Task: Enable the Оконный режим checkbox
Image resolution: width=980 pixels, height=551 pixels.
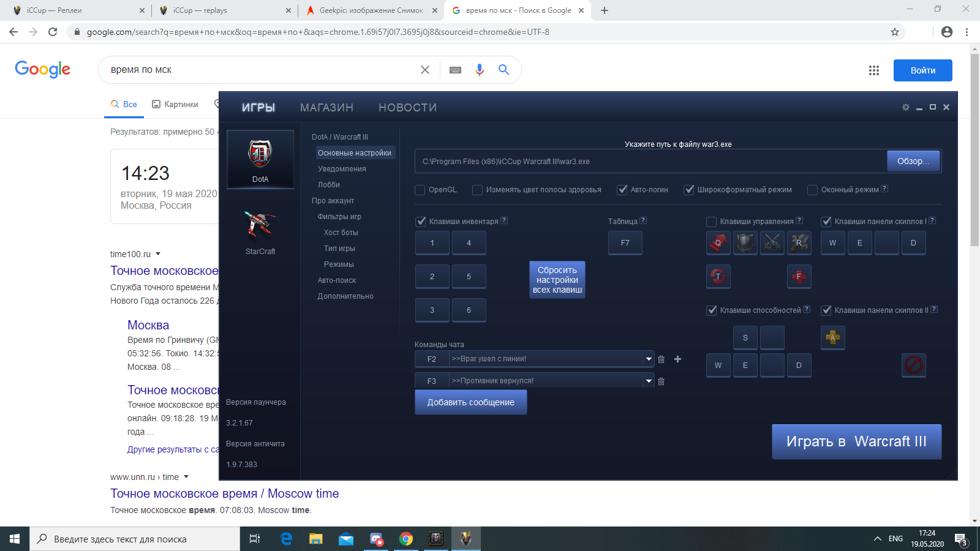Action: (x=812, y=190)
